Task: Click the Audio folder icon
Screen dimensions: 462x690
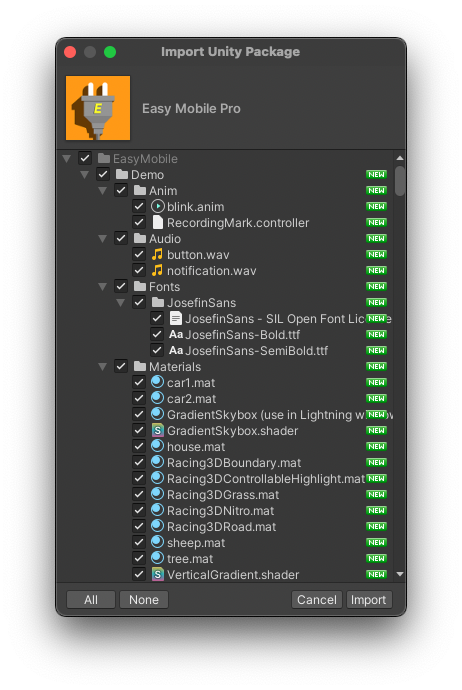Action: coord(140,238)
